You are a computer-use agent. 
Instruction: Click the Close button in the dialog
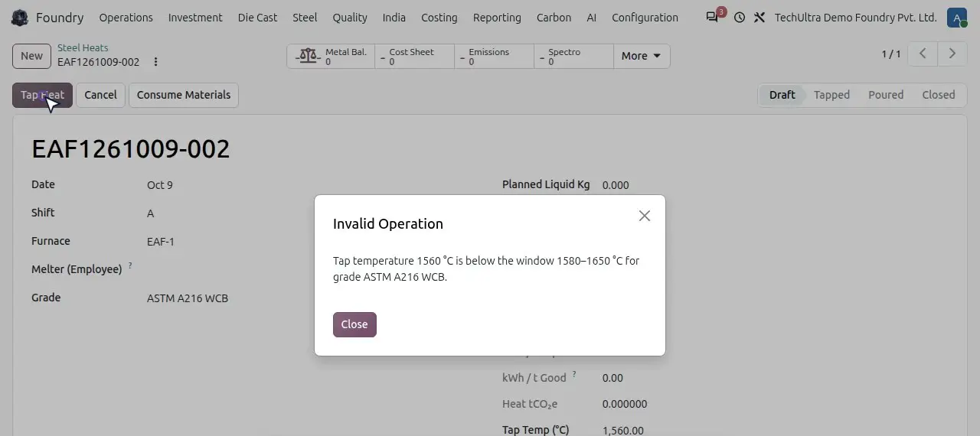point(354,324)
